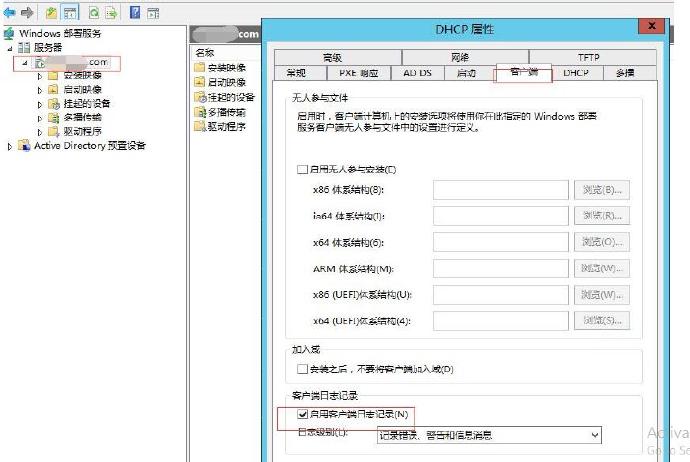Collapse the .com server node in the tree
This screenshot has height=462, width=690.
tap(25, 63)
